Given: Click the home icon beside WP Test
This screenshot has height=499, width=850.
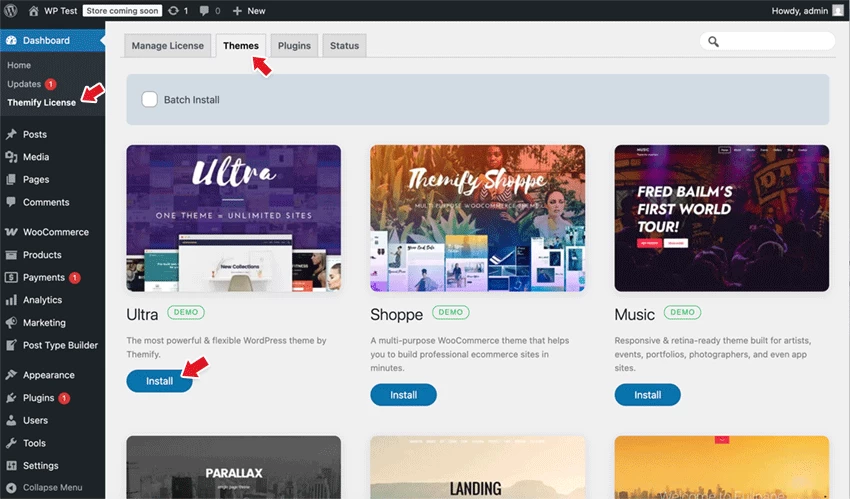Looking at the screenshot, I should tap(34, 10).
